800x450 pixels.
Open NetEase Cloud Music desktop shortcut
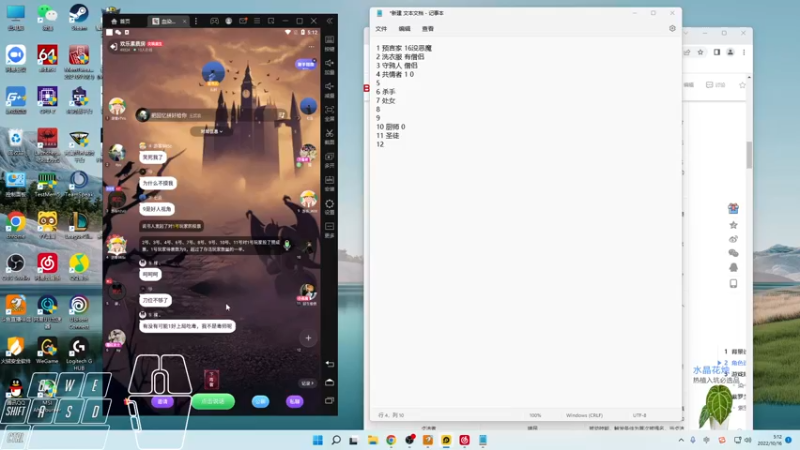pos(47,267)
